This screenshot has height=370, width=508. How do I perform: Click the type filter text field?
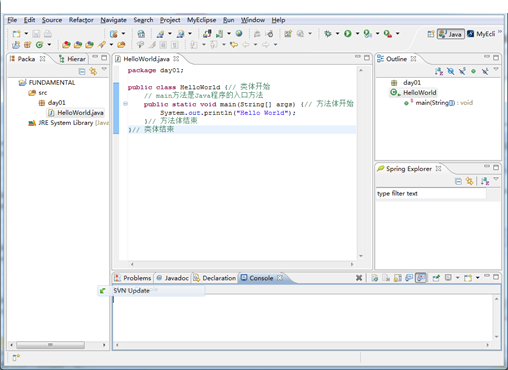[x=431, y=194]
